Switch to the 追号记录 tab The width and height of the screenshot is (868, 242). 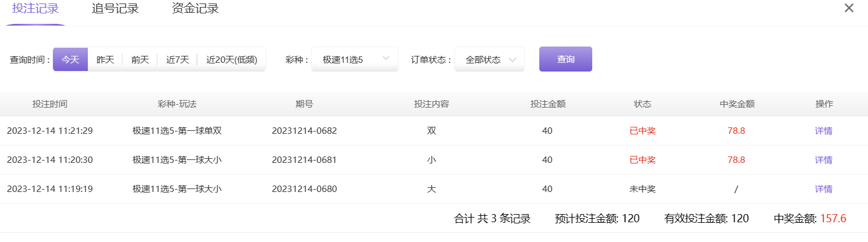115,9
